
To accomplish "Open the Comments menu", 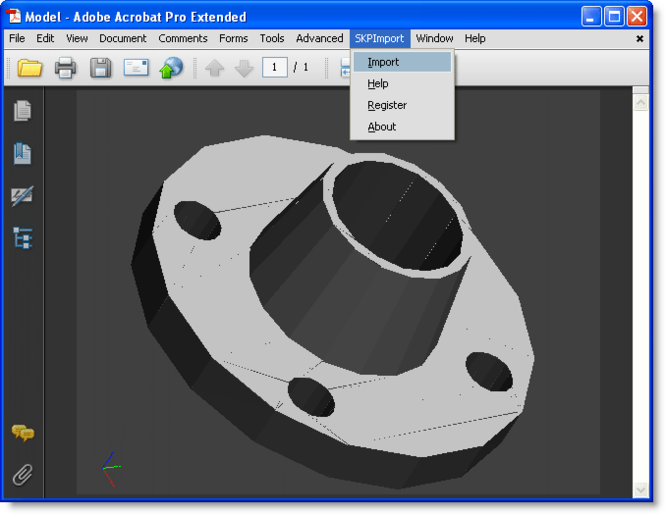I will coord(183,39).
